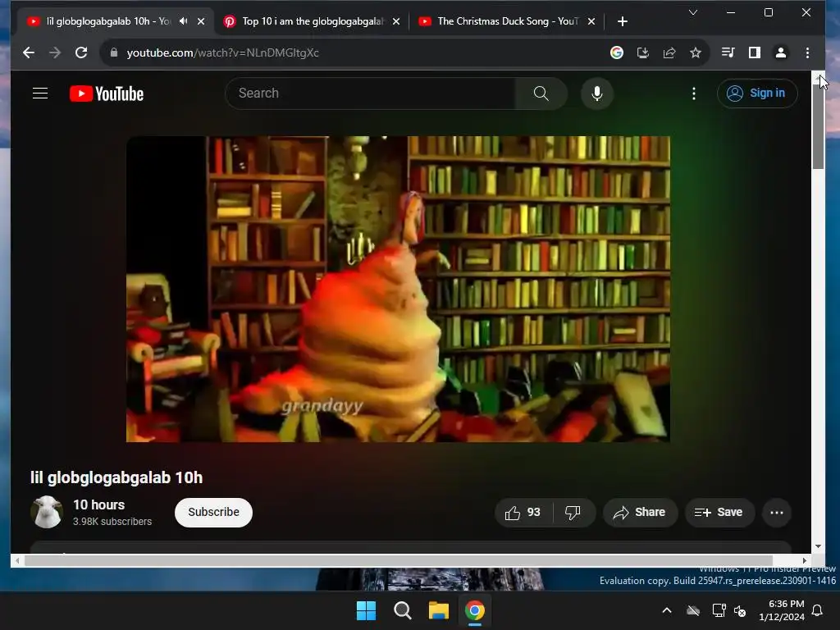Click the Google icon in the address bar

617,52
